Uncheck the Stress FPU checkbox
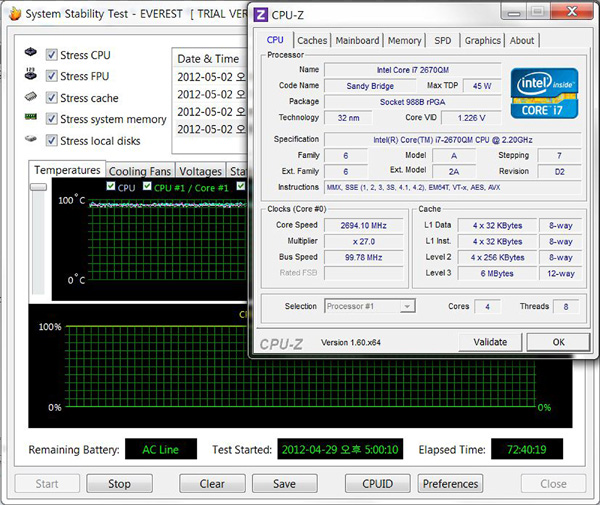 [x=52, y=76]
